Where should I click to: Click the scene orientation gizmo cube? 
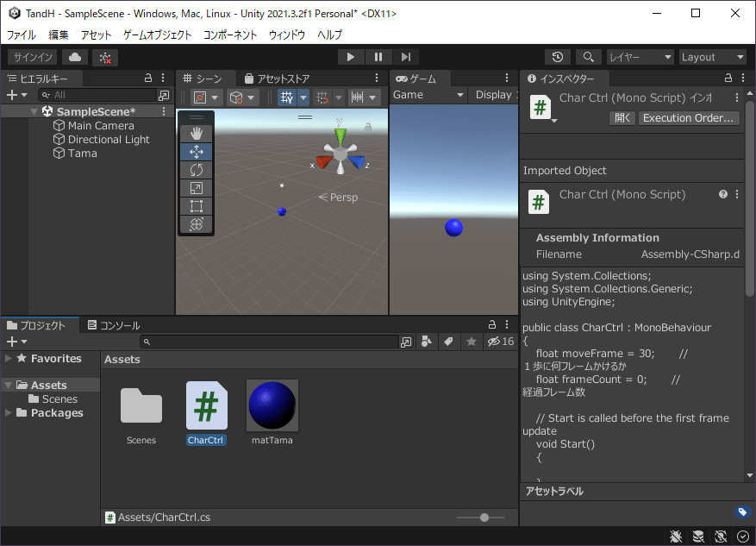(341, 154)
